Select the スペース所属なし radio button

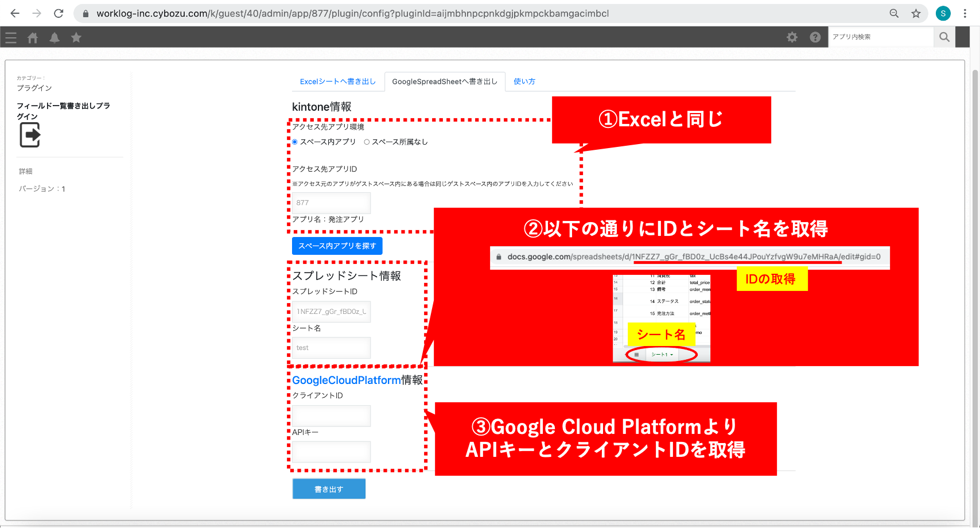367,142
